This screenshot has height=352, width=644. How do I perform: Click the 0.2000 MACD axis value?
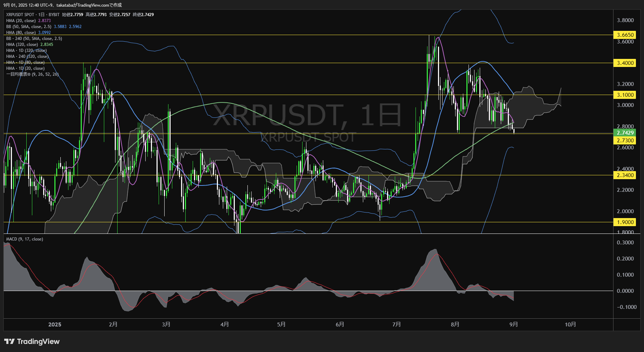pos(625,258)
